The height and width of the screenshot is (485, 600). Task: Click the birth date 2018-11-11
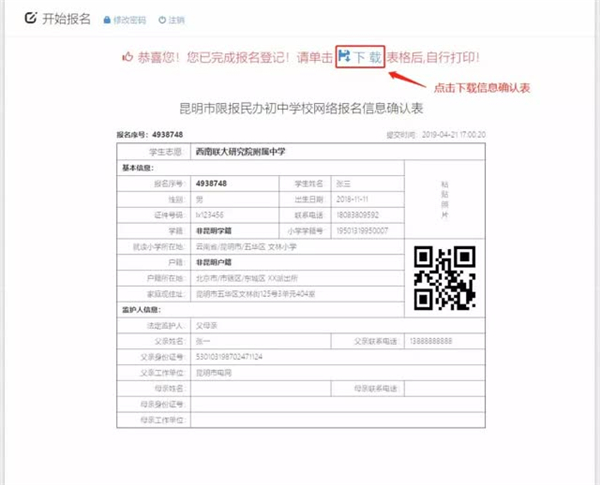(352, 199)
